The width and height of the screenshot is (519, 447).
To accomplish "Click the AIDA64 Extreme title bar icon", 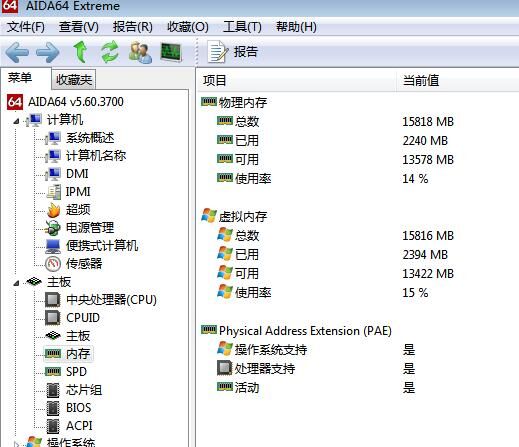I will pyautogui.click(x=10, y=7).
